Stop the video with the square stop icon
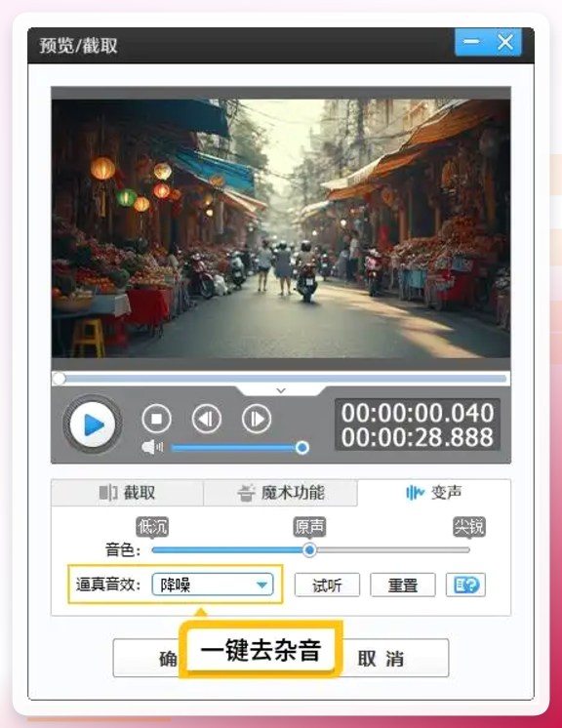Screen dimensions: 562x728 (156, 420)
